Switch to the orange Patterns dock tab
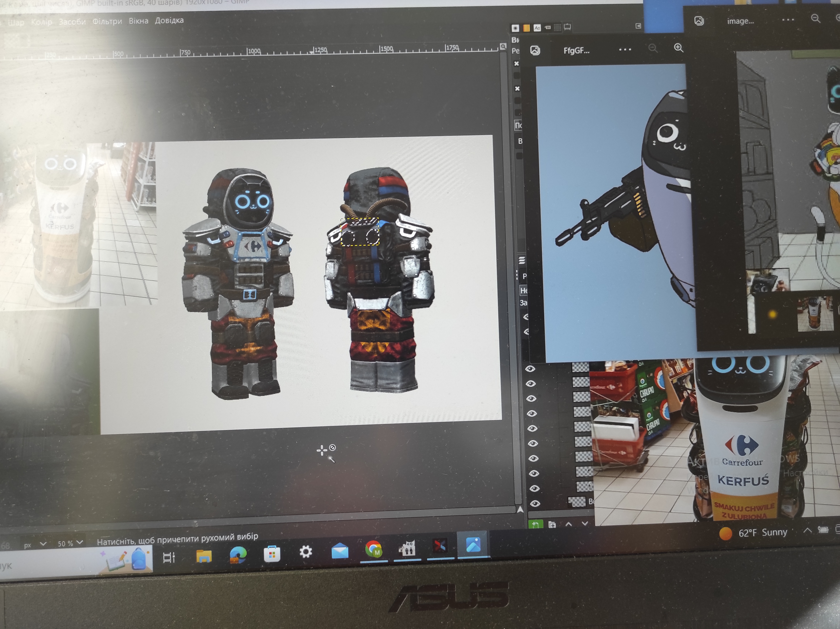This screenshot has height=629, width=840. click(526, 28)
